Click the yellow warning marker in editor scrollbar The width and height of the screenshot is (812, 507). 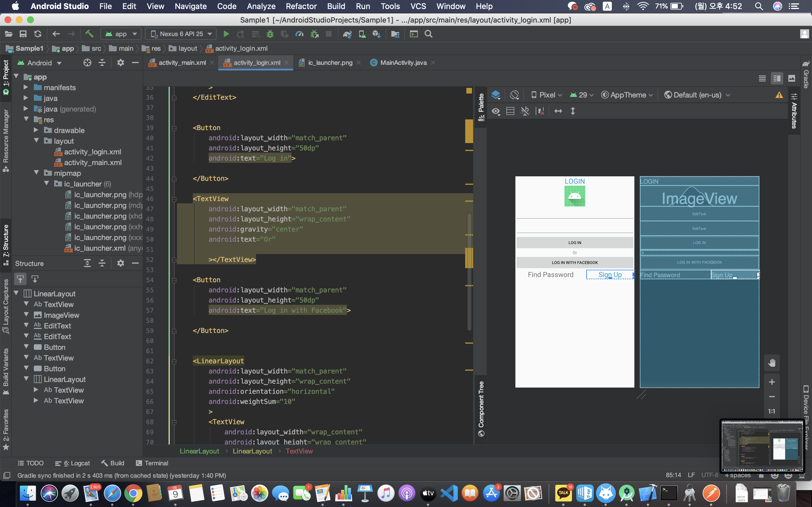point(469,90)
